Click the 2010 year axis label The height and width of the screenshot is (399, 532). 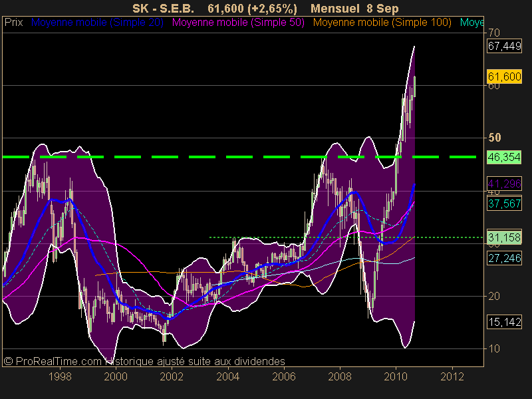[x=396, y=376]
